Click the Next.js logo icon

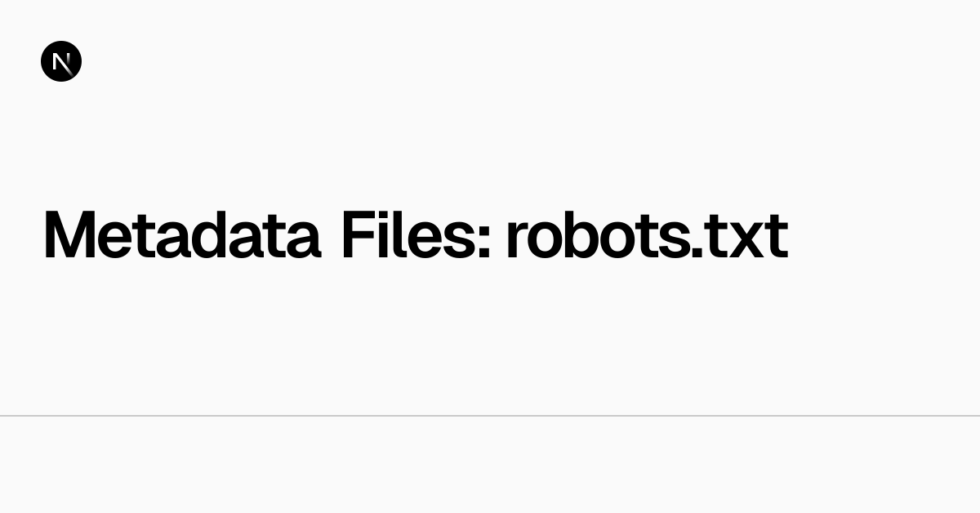61,61
